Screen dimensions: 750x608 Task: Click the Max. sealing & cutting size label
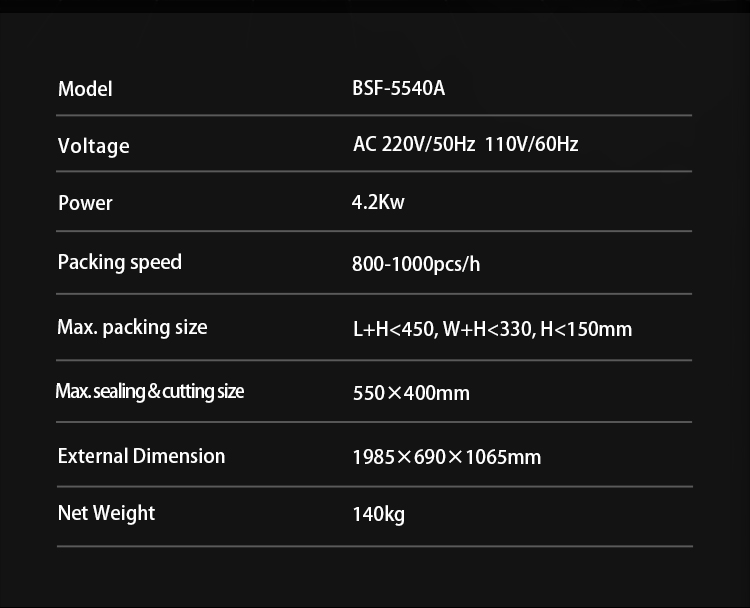pos(150,391)
